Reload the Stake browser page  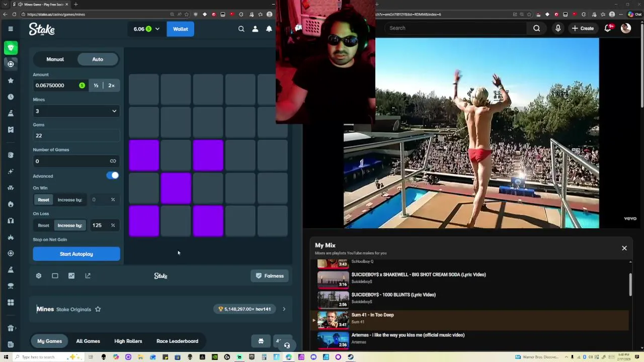pos(14,14)
